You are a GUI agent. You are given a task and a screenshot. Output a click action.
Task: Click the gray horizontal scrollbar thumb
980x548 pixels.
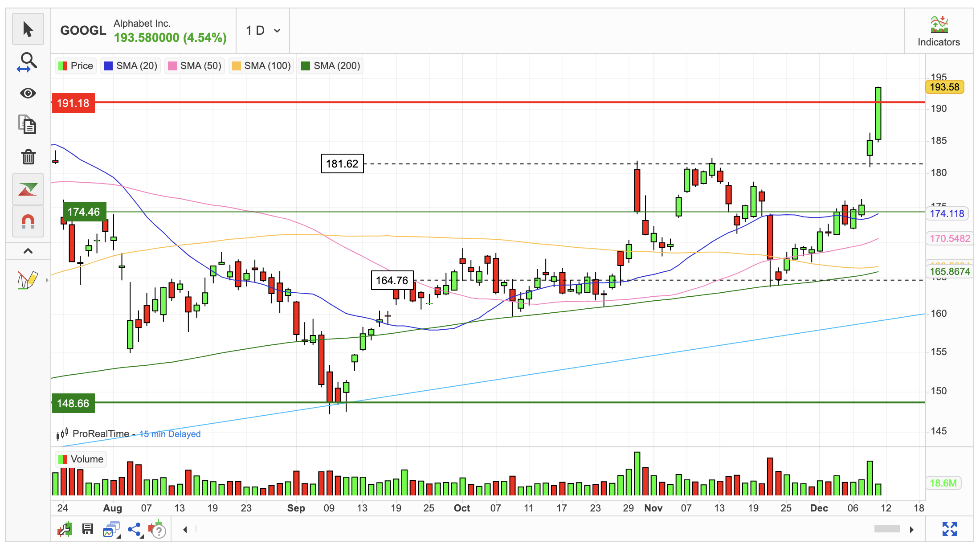[x=887, y=529]
